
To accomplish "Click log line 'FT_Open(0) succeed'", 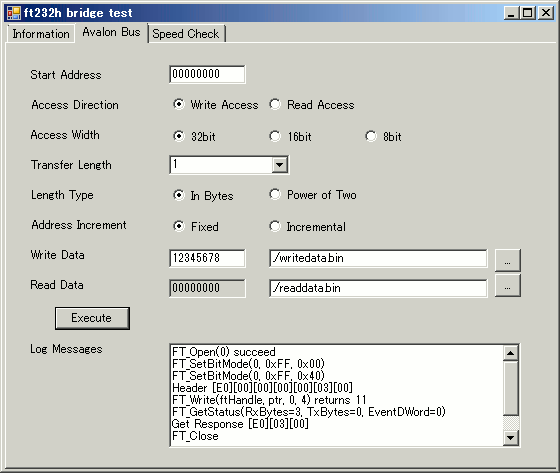I will pos(224,352).
